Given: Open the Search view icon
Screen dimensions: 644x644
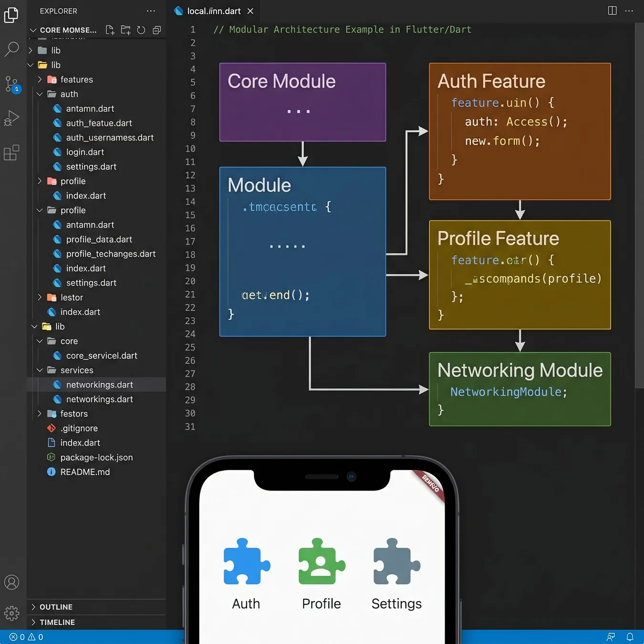Looking at the screenshot, I should [x=11, y=49].
